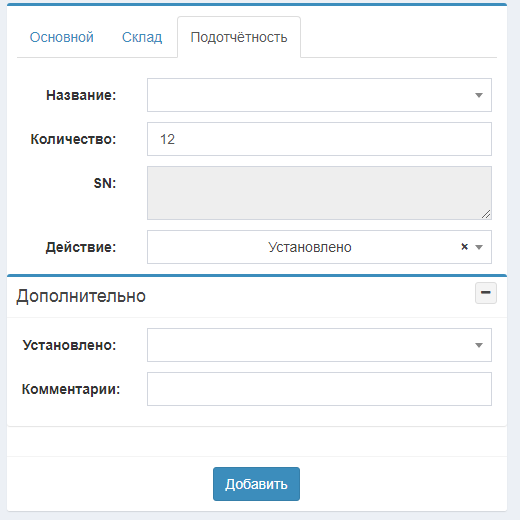This screenshot has width=520, height=520.
Task: Open the Название dropdown arrow
Action: pyautogui.click(x=479, y=95)
